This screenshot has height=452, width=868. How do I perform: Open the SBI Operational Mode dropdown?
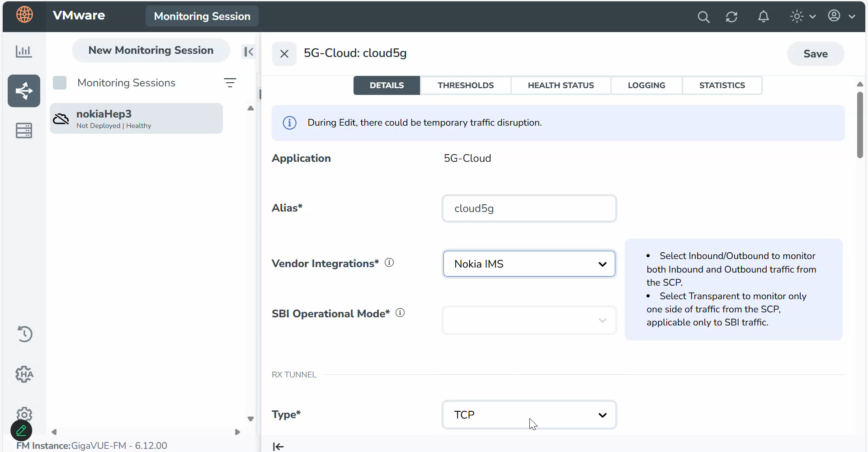coord(529,320)
